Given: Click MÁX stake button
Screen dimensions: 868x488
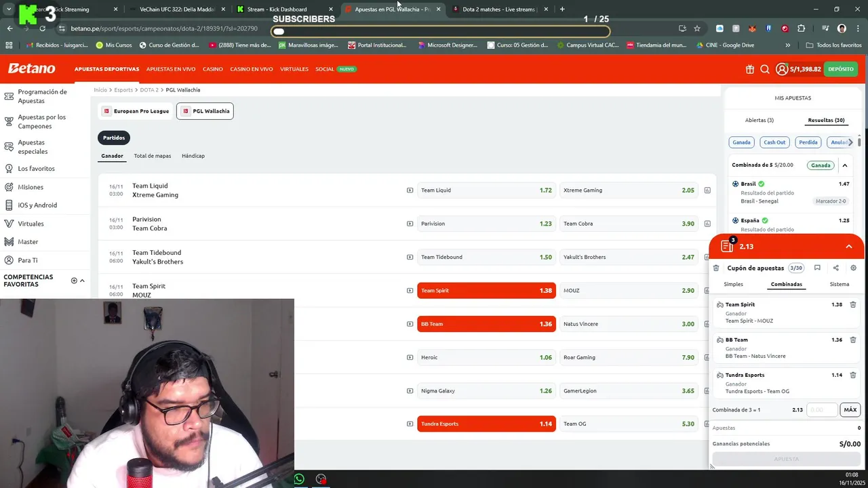Looking at the screenshot, I should coord(850,410).
